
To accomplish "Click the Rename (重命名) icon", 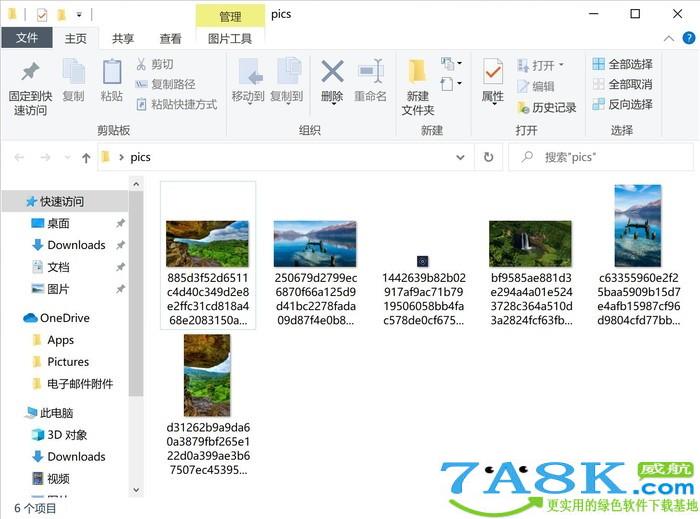I will (x=371, y=71).
